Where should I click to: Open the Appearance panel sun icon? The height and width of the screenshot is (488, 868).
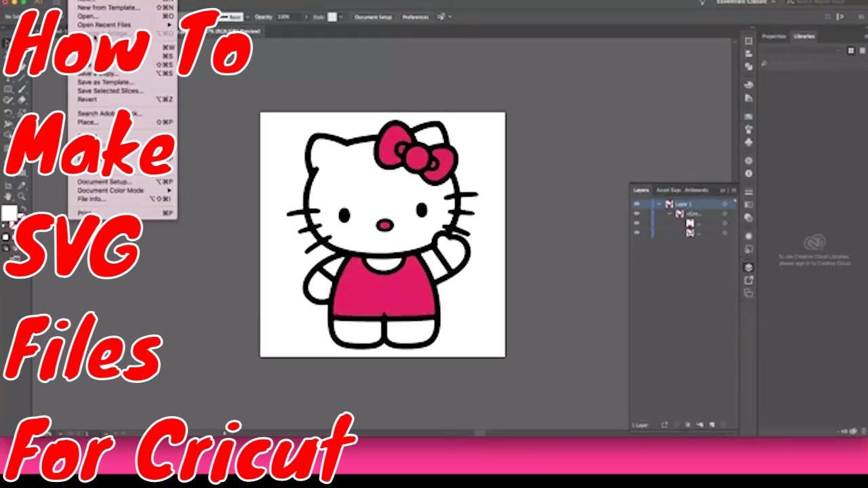(x=749, y=236)
